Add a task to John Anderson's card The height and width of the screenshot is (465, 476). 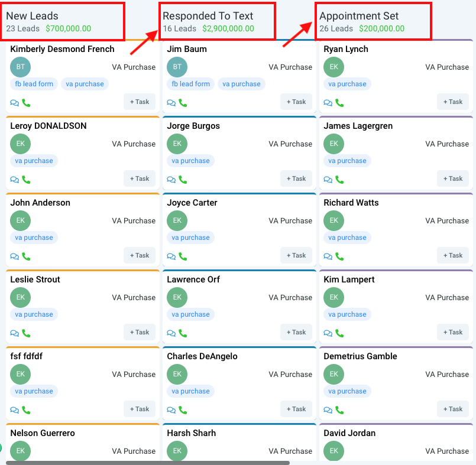(x=140, y=255)
